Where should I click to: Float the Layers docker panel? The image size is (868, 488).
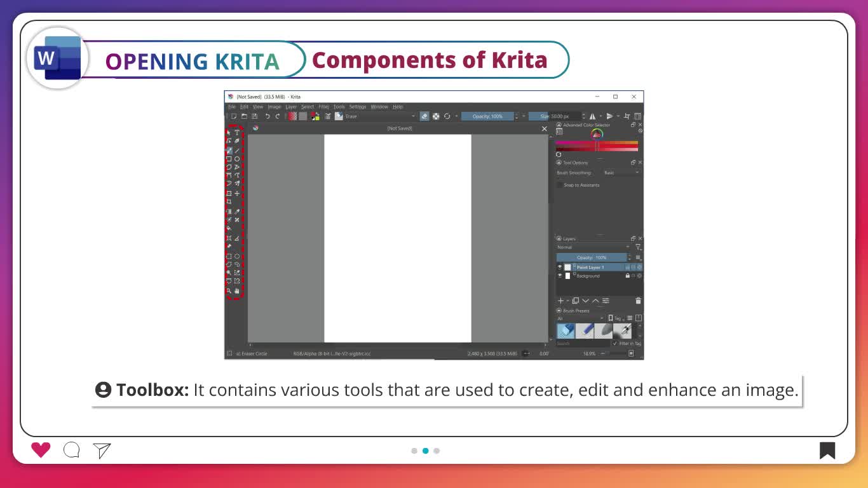[x=633, y=239]
